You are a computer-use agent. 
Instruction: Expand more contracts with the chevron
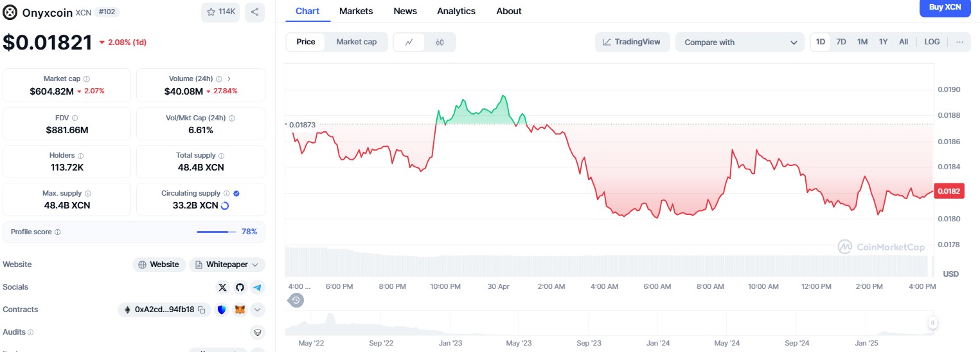click(257, 310)
